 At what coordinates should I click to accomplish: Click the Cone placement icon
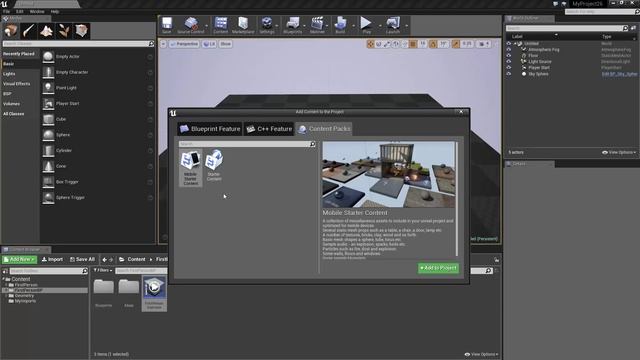click(x=48, y=166)
